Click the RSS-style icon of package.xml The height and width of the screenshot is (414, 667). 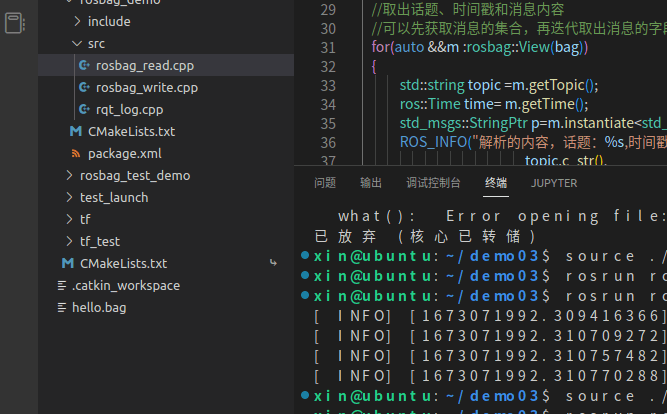(76, 153)
